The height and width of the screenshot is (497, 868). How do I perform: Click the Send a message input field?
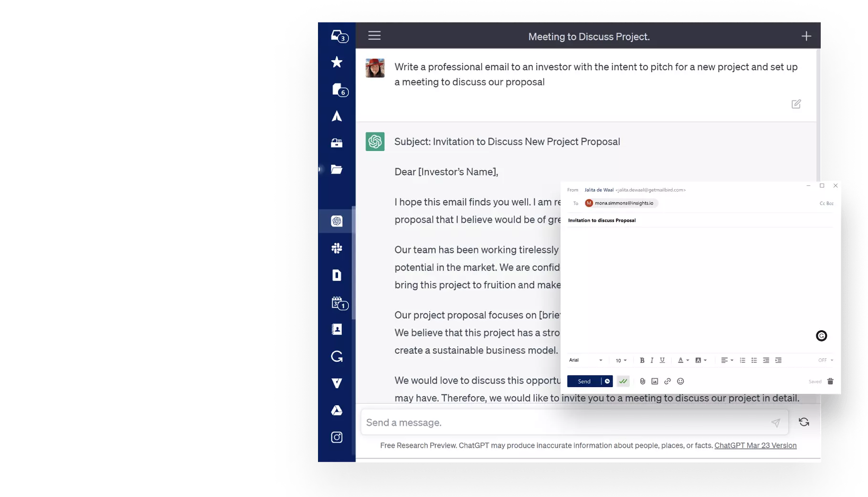(x=574, y=422)
